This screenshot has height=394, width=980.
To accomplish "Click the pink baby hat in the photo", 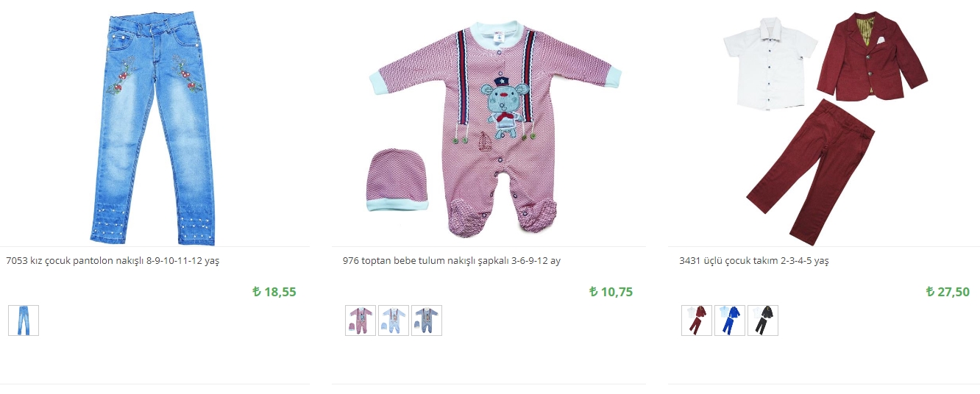I will click(x=397, y=180).
